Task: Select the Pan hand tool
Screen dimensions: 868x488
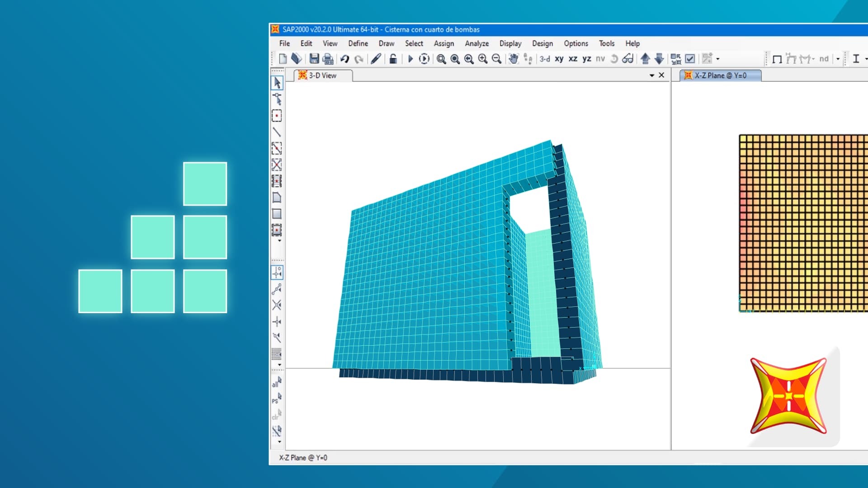Action: [513, 59]
